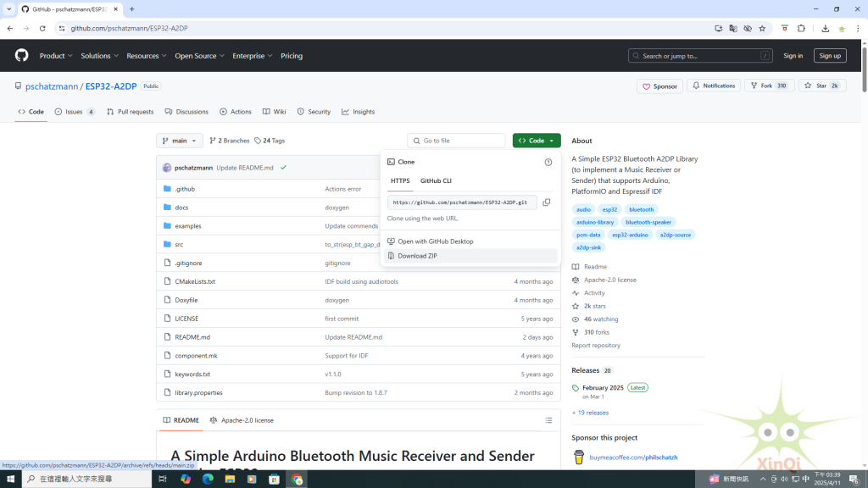Open Task View on the taskbar
The image size is (868, 488).
[163, 480]
